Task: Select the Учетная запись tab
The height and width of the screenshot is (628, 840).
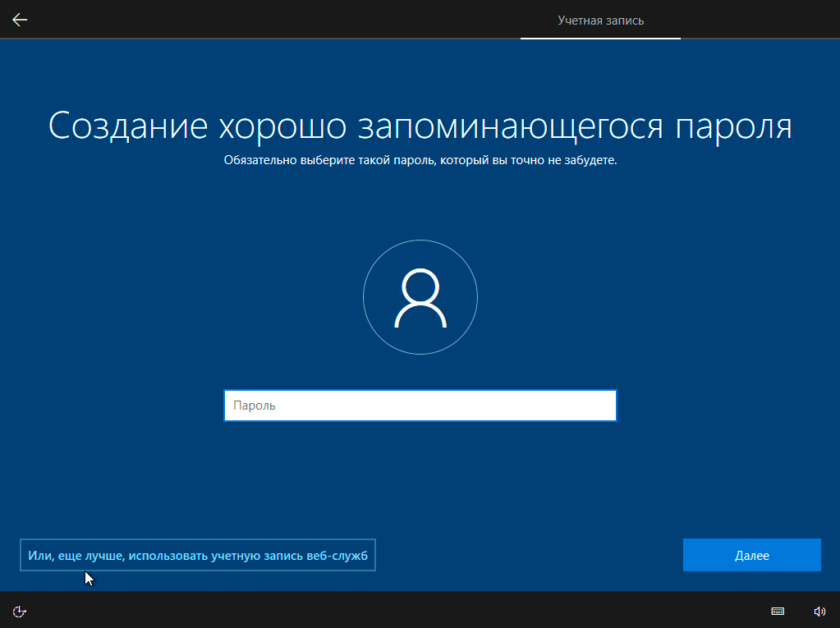Action: pyautogui.click(x=600, y=21)
